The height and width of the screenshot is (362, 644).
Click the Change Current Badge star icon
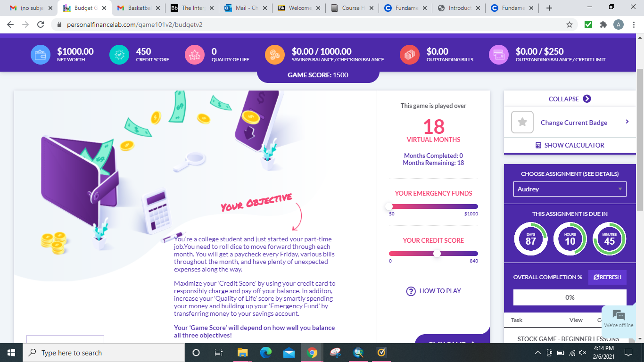[x=521, y=122]
